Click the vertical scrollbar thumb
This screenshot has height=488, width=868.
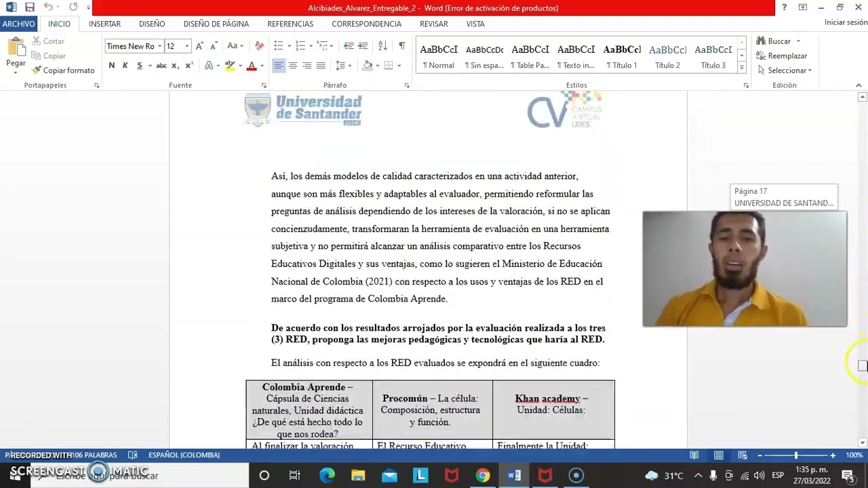pyautogui.click(x=862, y=366)
